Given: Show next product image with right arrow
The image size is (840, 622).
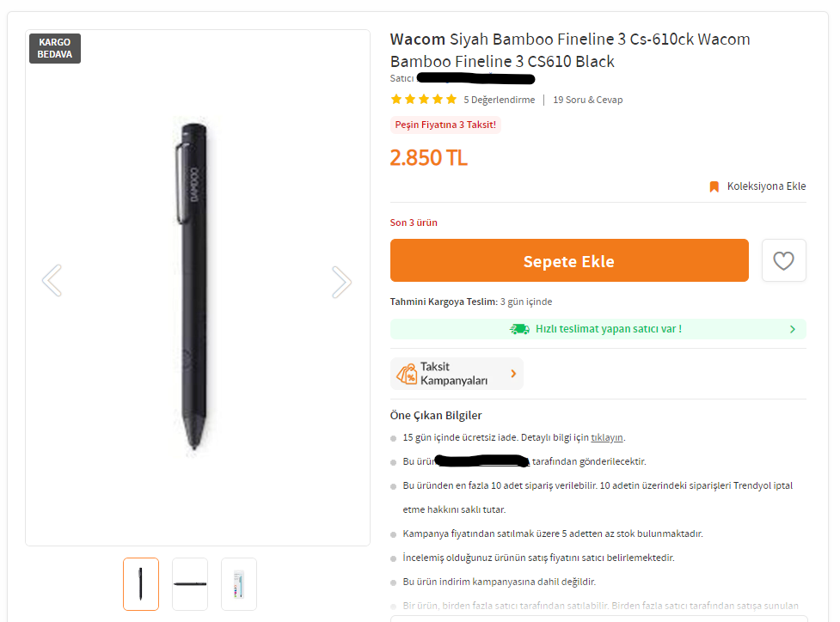Looking at the screenshot, I should tap(341, 282).
